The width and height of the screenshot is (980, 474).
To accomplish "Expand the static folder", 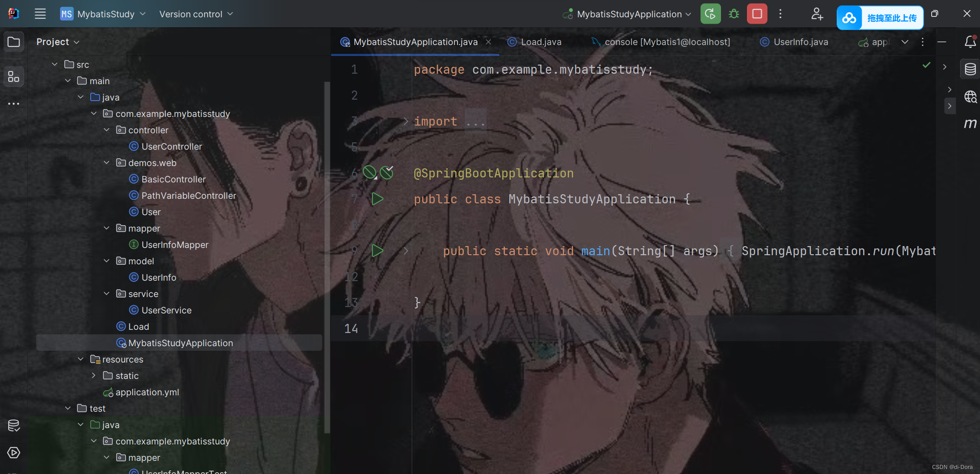I will coord(94,375).
